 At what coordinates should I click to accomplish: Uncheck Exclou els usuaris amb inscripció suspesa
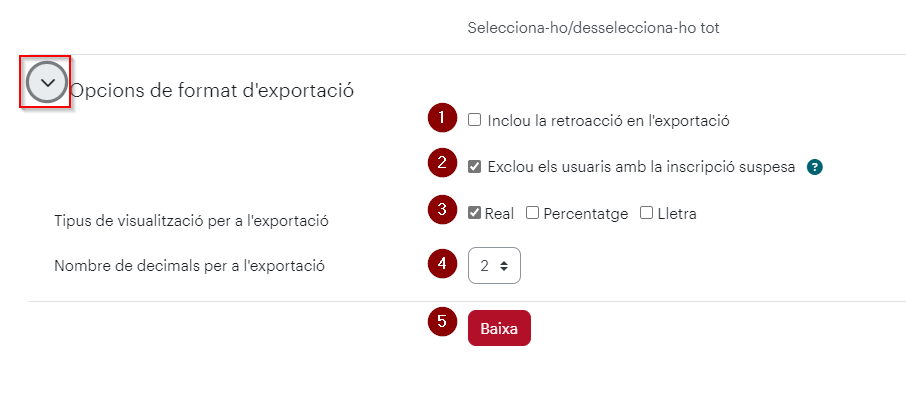(474, 167)
